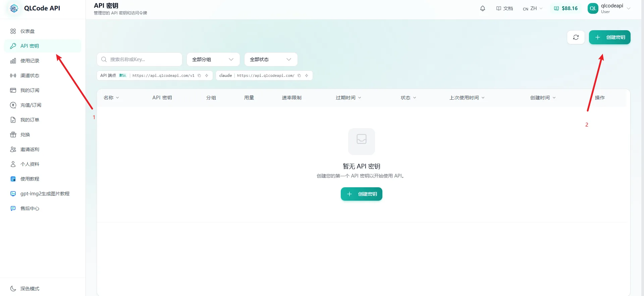Screen dimensions: 644x296
Task: Click the $88.16 balance badge
Action: tap(566, 8)
